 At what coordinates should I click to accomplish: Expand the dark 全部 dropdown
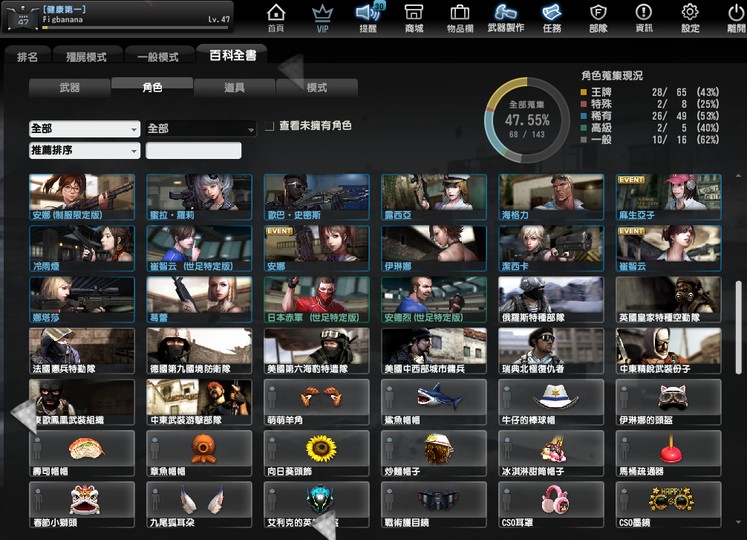(x=201, y=129)
